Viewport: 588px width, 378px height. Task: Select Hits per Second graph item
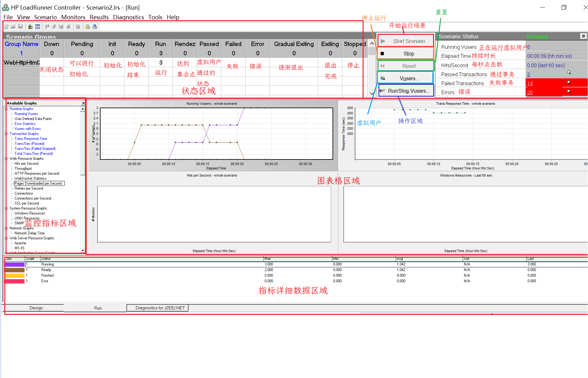(x=26, y=164)
